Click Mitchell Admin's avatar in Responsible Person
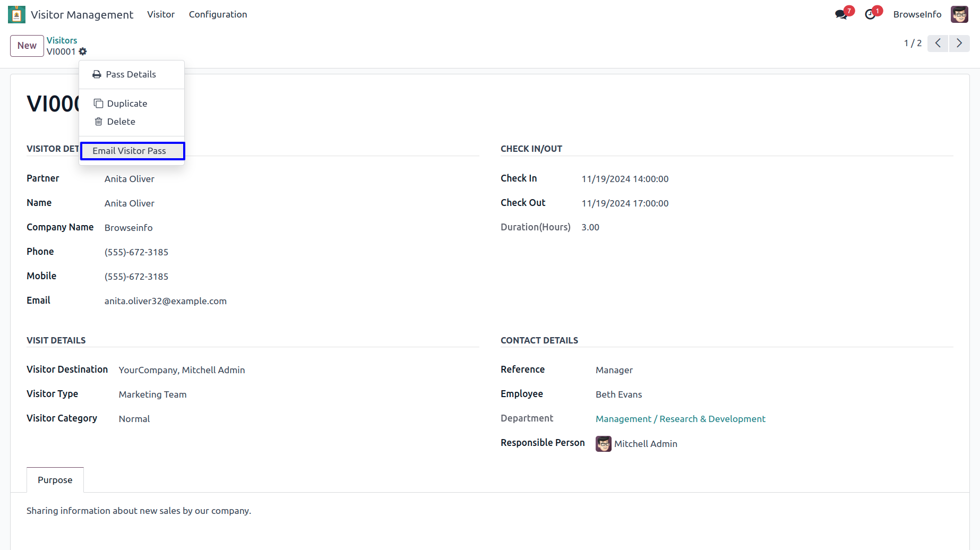 click(603, 444)
